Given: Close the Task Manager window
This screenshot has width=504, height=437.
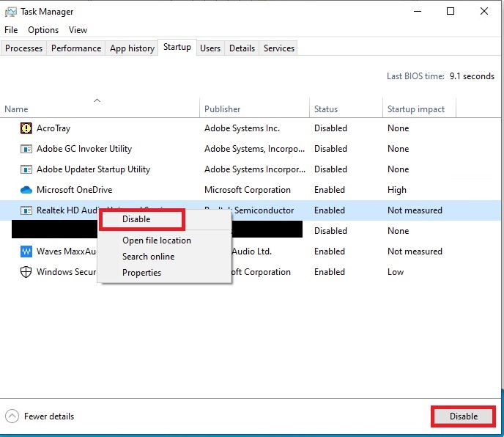Looking at the screenshot, I should pos(484,11).
